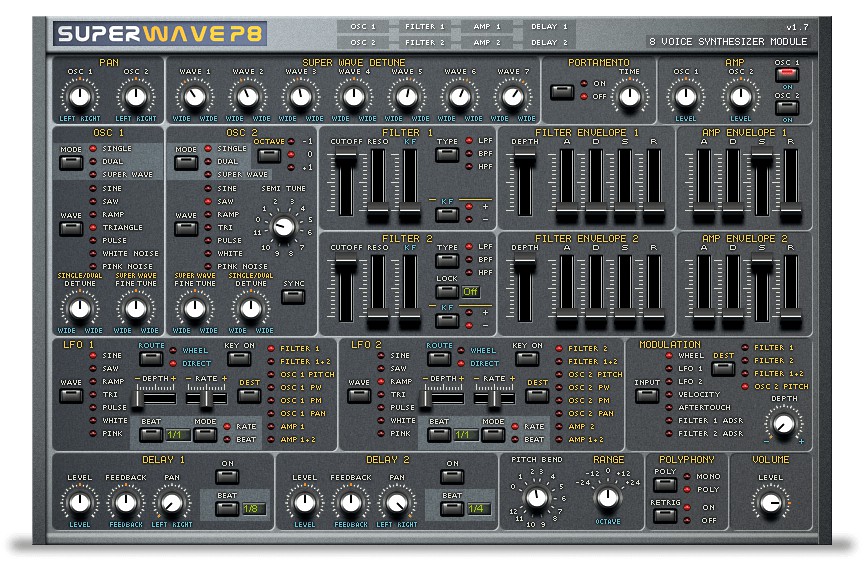Click the Modulation DEST selector button

point(723,369)
